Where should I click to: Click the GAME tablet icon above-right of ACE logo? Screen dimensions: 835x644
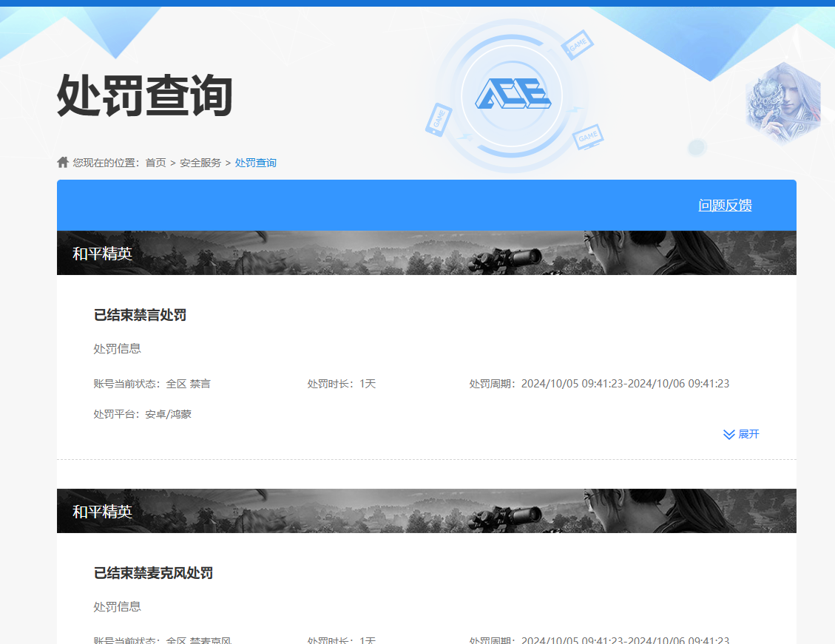point(578,44)
